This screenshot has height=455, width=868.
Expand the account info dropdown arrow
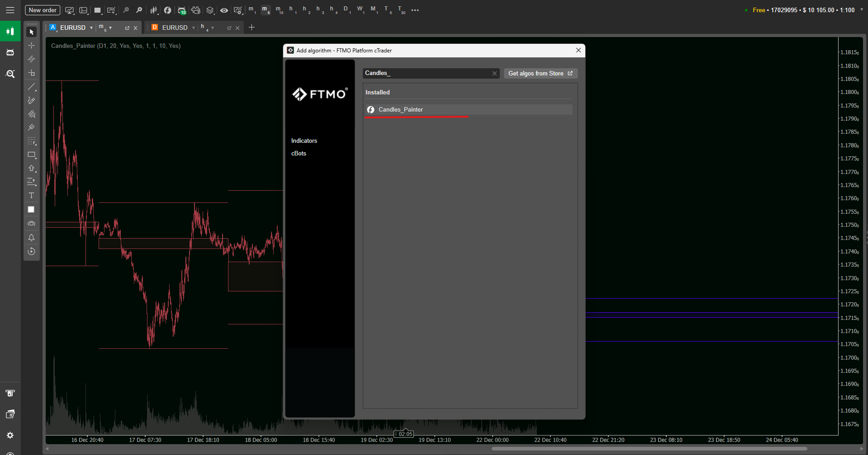pos(861,10)
